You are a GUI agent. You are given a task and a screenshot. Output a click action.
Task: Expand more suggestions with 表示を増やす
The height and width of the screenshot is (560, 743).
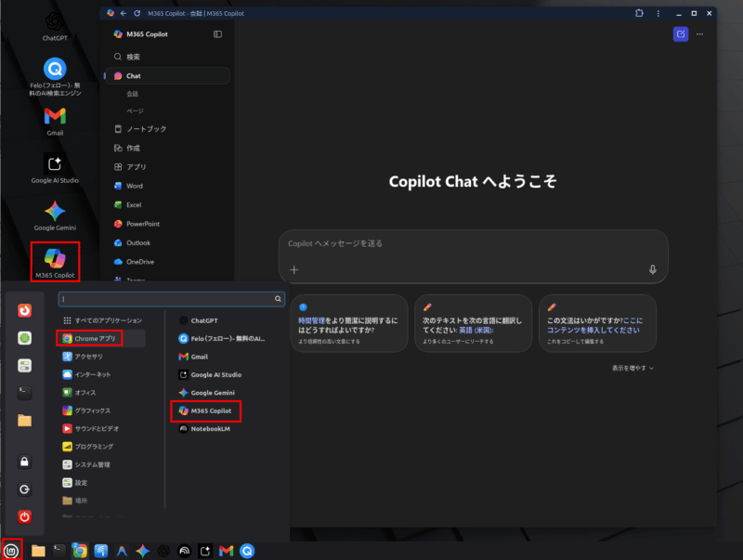[x=632, y=368]
